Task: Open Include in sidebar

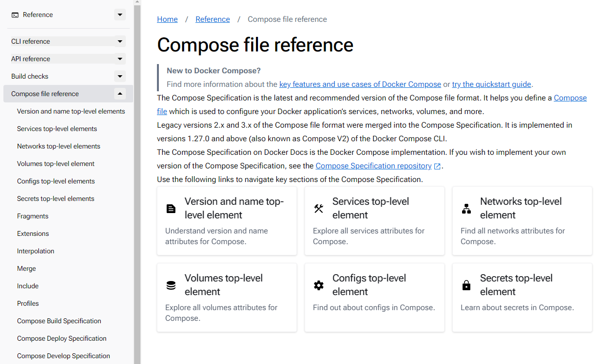Action: [28, 286]
